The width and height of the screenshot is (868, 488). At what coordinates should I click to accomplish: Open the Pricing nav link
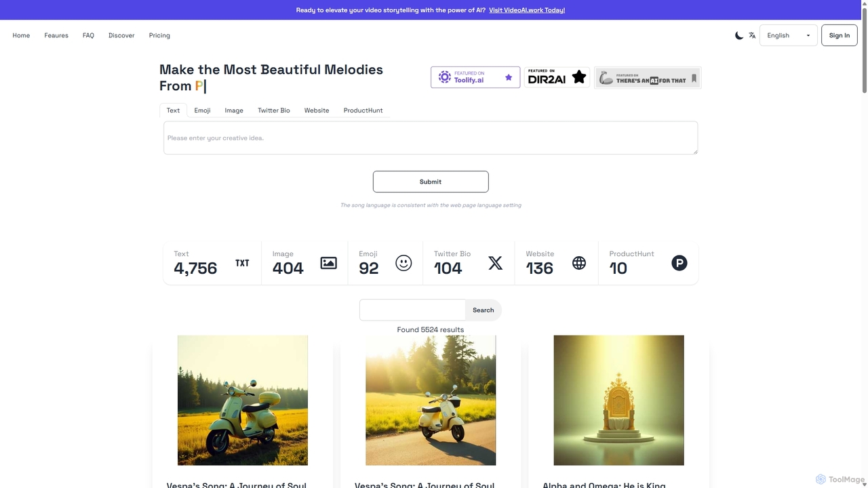tap(159, 35)
